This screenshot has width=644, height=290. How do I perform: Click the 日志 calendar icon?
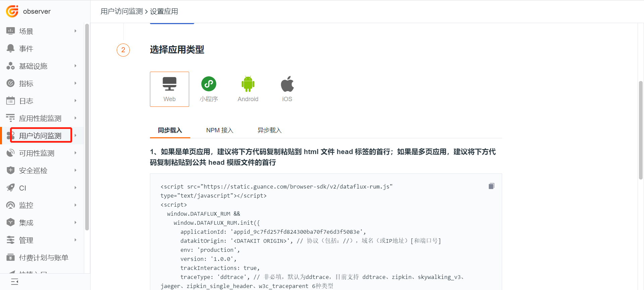point(11,101)
